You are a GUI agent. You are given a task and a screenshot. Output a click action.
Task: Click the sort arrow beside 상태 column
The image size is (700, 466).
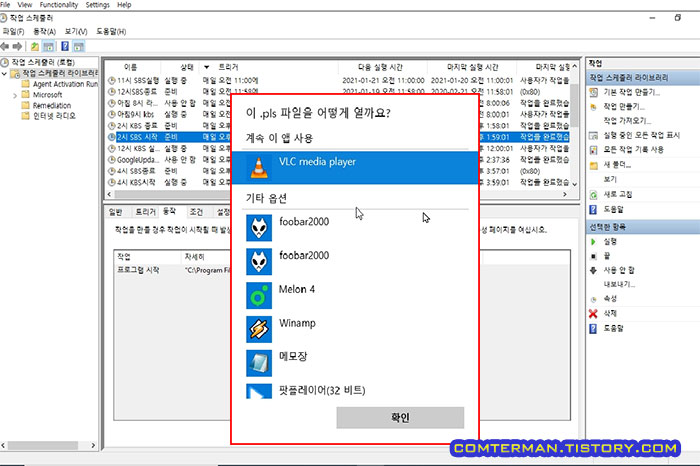pyautogui.click(x=206, y=67)
